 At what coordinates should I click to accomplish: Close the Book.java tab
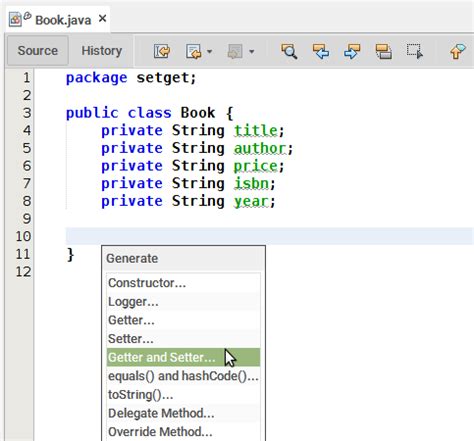pyautogui.click(x=103, y=19)
